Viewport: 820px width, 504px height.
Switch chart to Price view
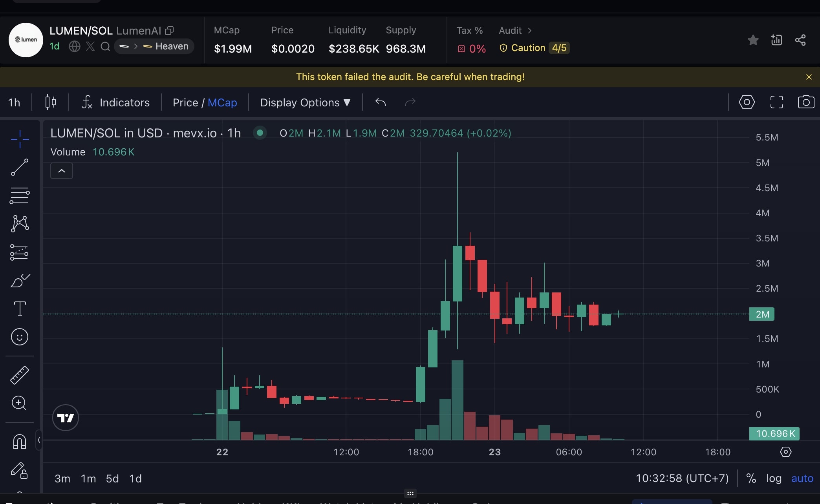(185, 102)
